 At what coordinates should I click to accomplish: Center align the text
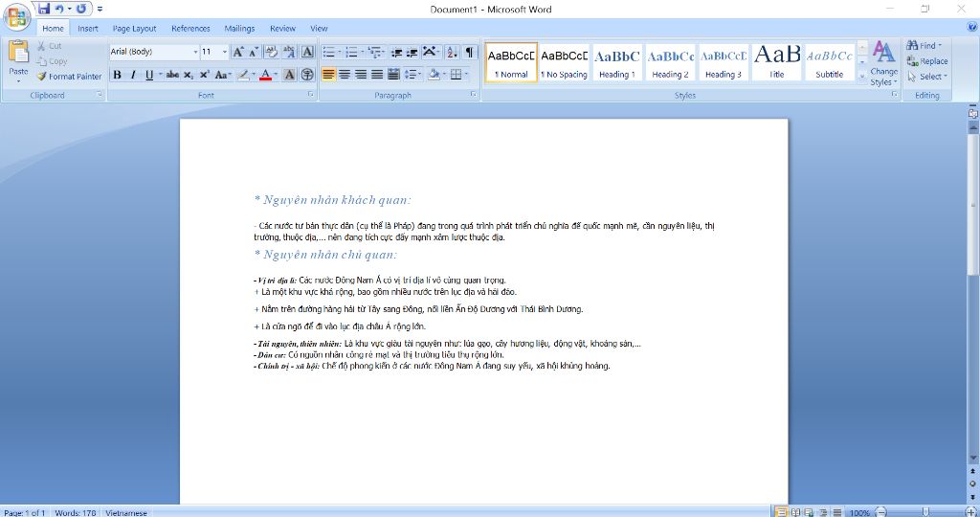[x=345, y=75]
